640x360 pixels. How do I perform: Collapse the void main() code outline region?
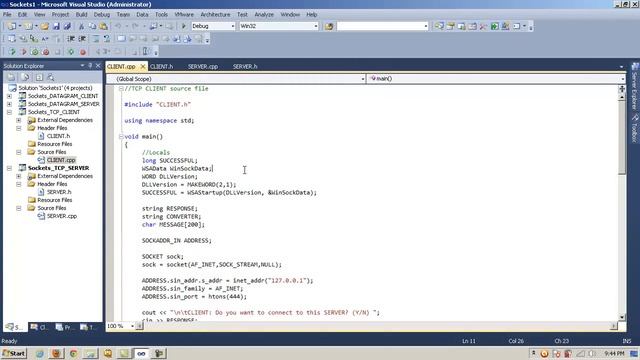click(121, 136)
